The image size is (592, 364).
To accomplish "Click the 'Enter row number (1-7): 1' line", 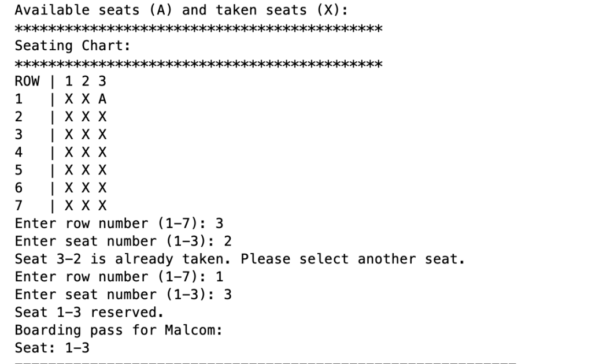I will (119, 277).
